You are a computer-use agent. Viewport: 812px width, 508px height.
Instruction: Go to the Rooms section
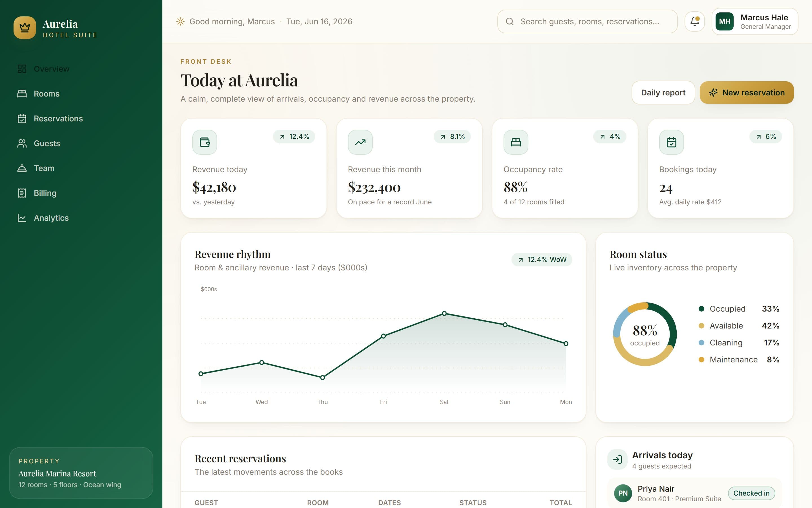81,94
